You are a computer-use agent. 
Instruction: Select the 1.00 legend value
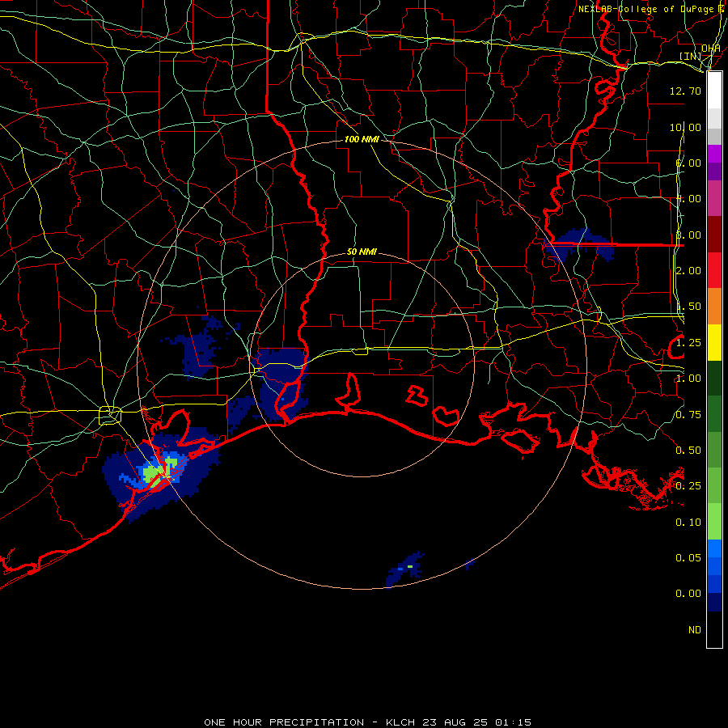688,379
